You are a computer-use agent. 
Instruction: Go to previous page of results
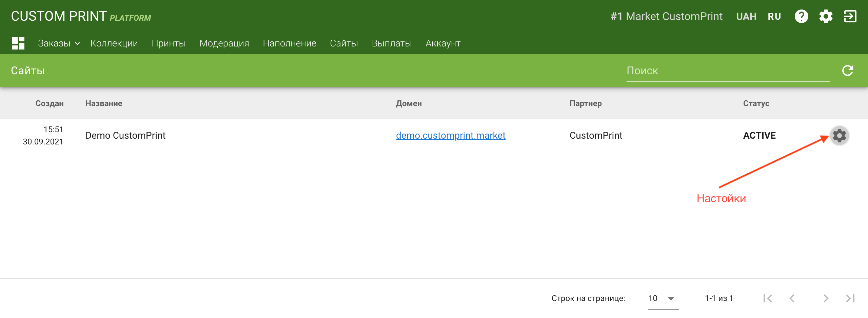click(x=792, y=298)
